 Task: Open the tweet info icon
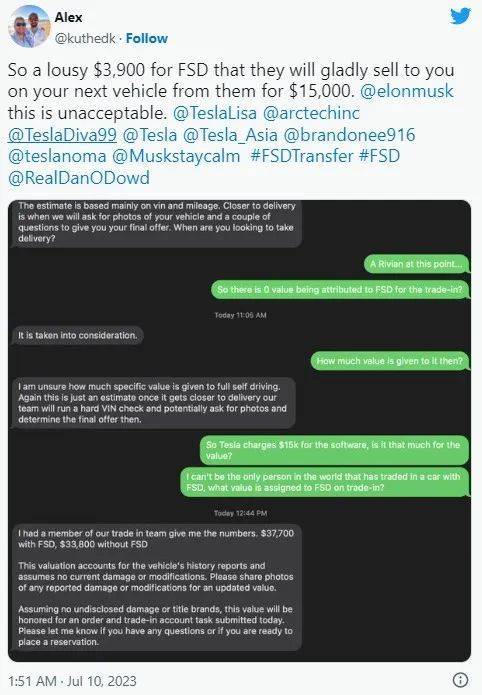(461, 680)
